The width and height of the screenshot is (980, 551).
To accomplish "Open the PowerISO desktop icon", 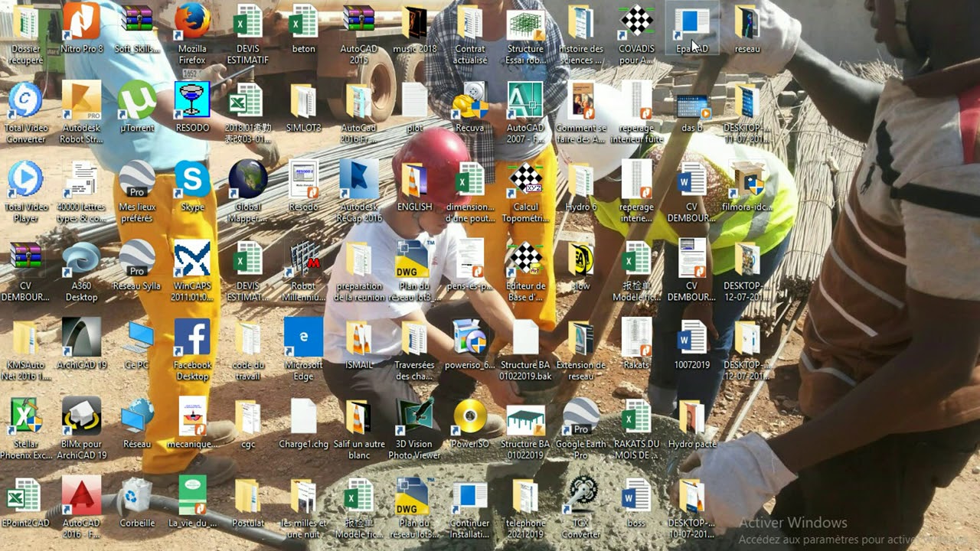I will click(470, 424).
